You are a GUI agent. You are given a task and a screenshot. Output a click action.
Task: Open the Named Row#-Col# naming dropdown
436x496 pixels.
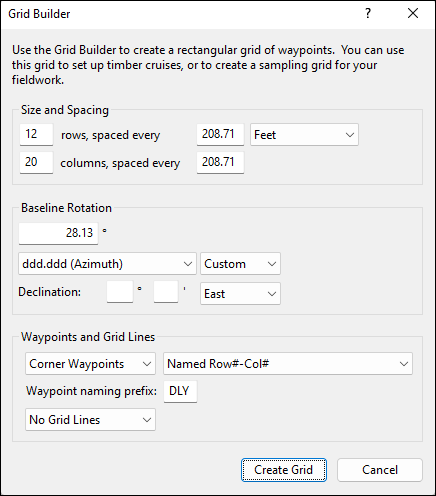coord(288,364)
